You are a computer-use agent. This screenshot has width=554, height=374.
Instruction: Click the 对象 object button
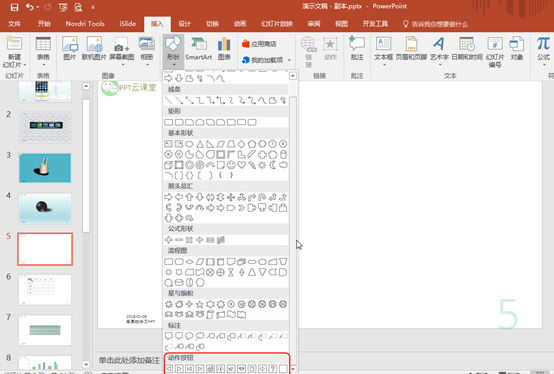pyautogui.click(x=517, y=49)
